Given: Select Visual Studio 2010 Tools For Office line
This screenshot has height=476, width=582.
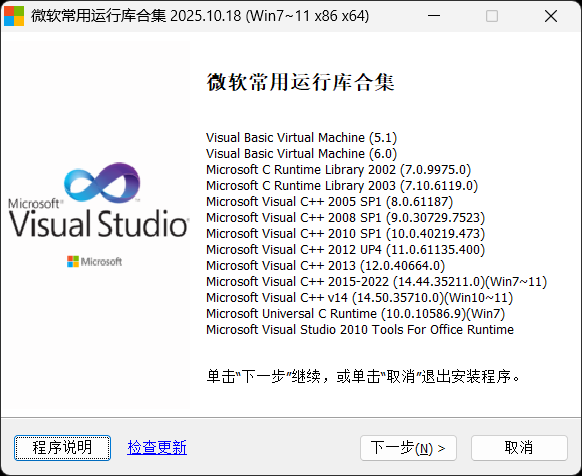Looking at the screenshot, I should 360,329.
